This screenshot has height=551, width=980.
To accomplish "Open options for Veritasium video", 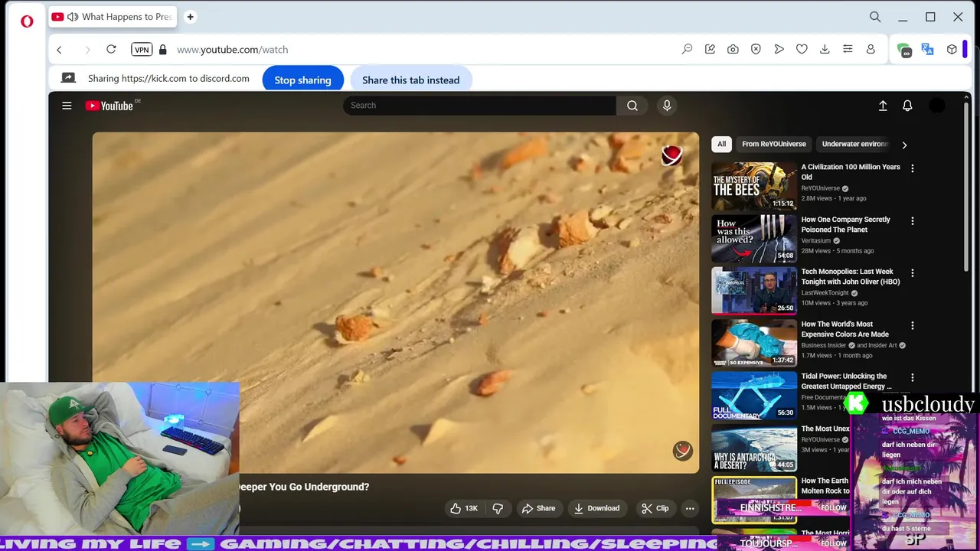I will (x=912, y=221).
